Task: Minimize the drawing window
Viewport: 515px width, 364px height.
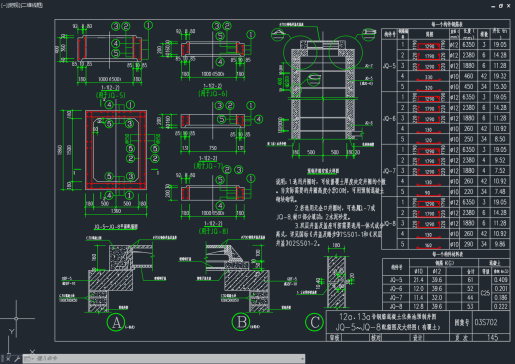Action: click(493, 6)
